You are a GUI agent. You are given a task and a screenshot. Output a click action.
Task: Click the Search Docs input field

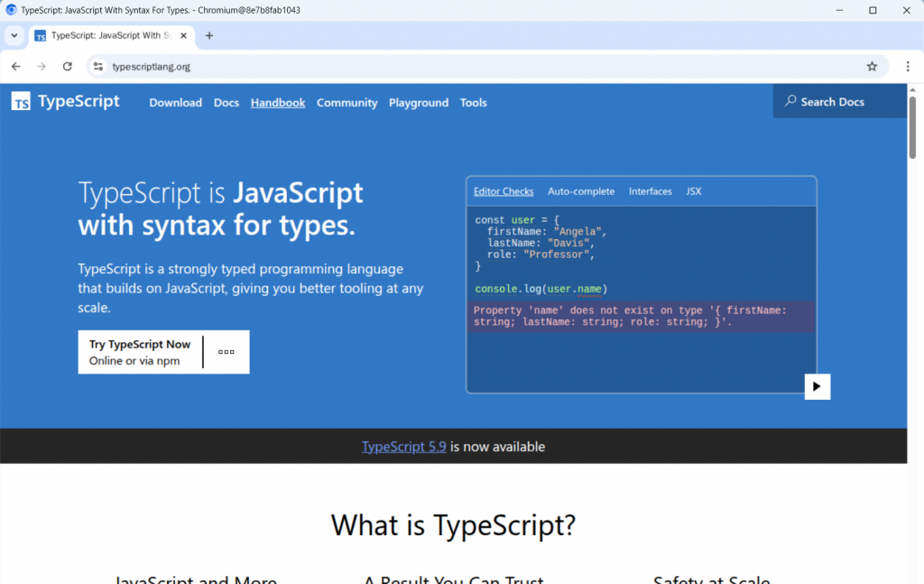pyautogui.click(x=840, y=101)
